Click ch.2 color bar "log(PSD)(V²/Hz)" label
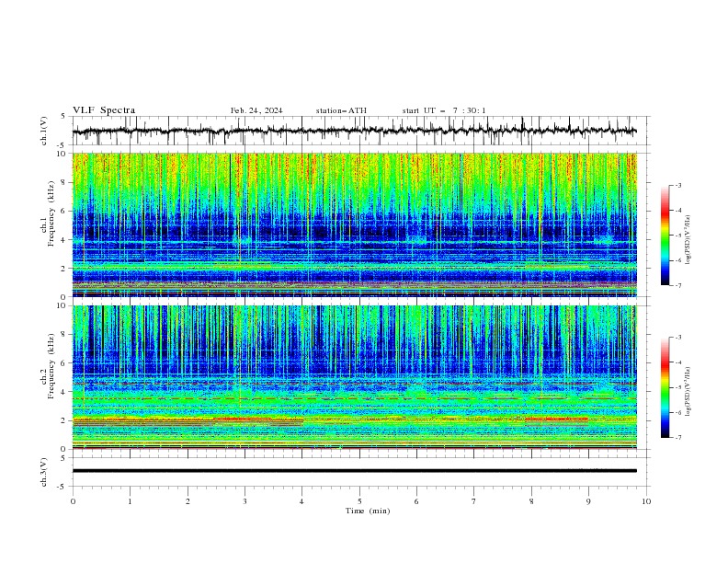Image resolution: width=728 pixels, height=563 pixels. [688, 392]
